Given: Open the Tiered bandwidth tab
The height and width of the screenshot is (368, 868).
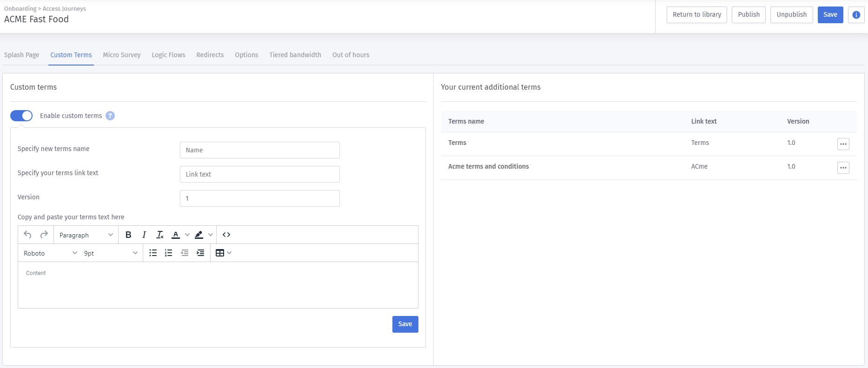Looking at the screenshot, I should pos(295,55).
